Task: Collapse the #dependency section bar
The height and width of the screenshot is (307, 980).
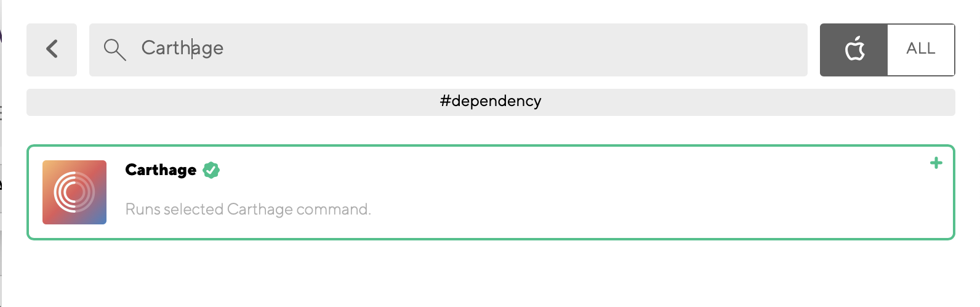Action: tap(490, 102)
